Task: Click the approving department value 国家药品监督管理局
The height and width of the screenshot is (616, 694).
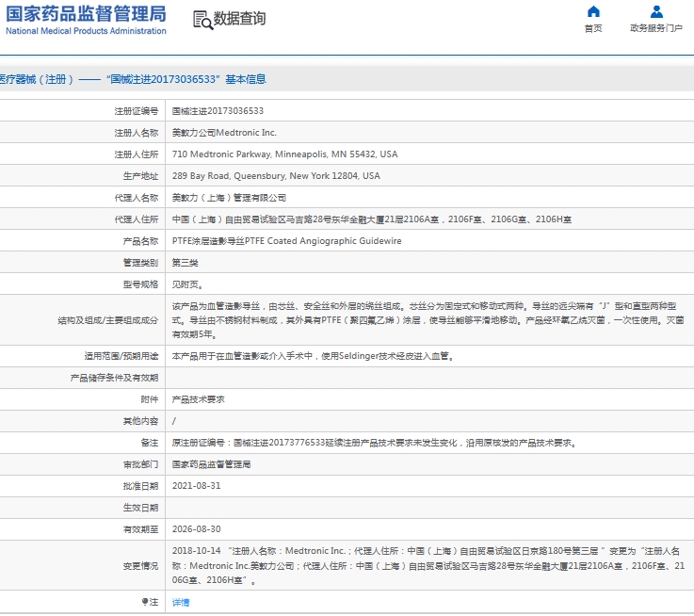Action: [x=211, y=464]
